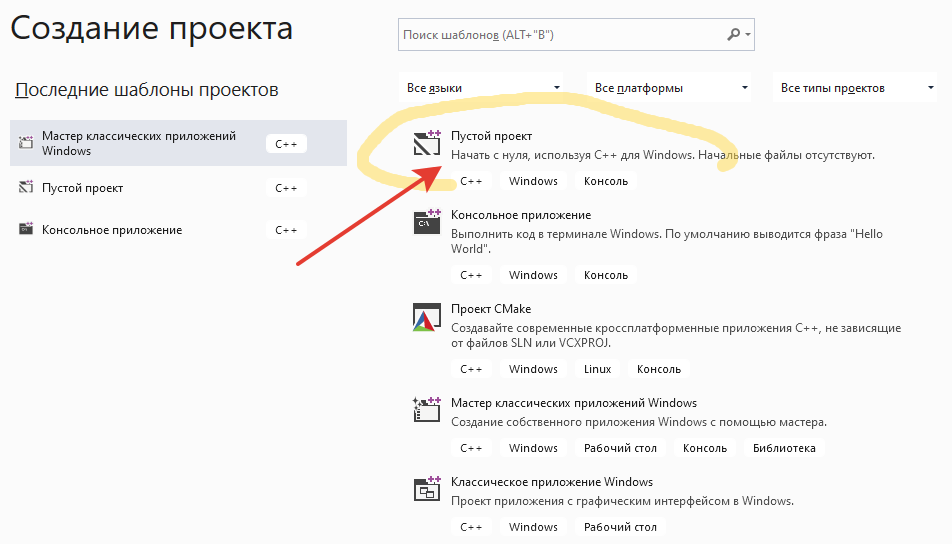Click C++ badge beside recent Мастер классических приложений

tap(286, 144)
